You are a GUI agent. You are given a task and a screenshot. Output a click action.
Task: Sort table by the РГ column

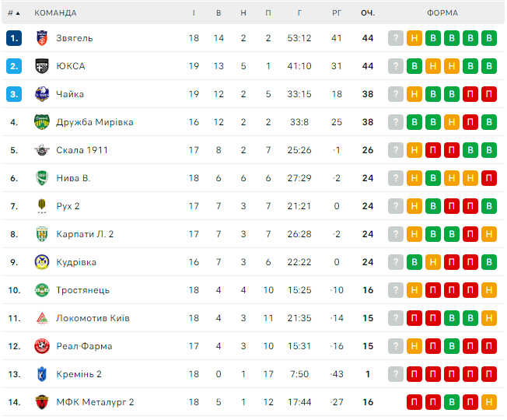337,13
